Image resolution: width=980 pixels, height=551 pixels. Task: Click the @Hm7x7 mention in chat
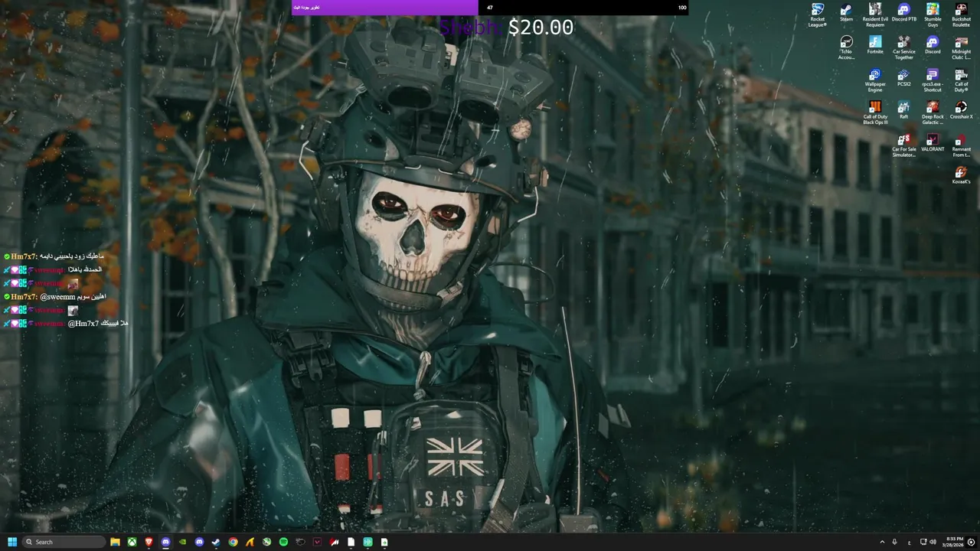click(83, 324)
